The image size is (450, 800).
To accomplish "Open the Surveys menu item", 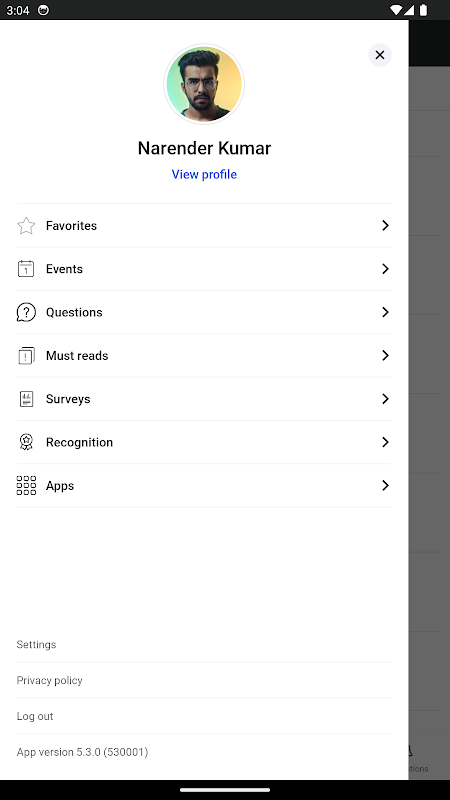I will 204,399.
